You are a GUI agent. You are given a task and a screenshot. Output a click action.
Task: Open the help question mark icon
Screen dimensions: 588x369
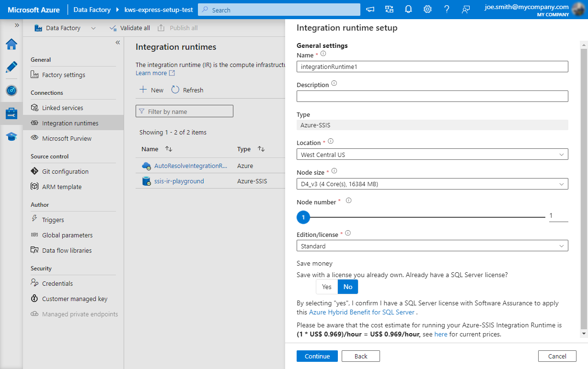tap(447, 10)
